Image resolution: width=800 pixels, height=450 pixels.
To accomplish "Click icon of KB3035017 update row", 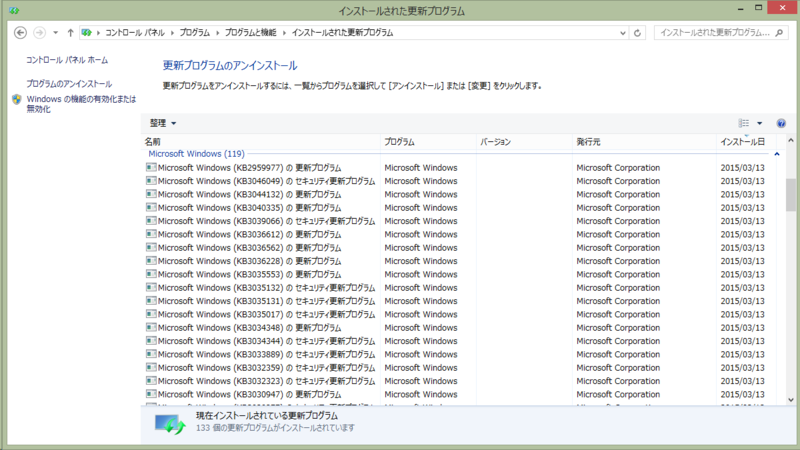I will coord(151,314).
